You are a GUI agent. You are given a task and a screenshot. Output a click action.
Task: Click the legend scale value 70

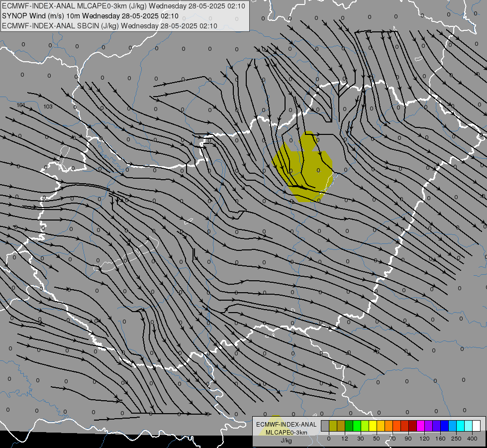[x=392, y=439]
